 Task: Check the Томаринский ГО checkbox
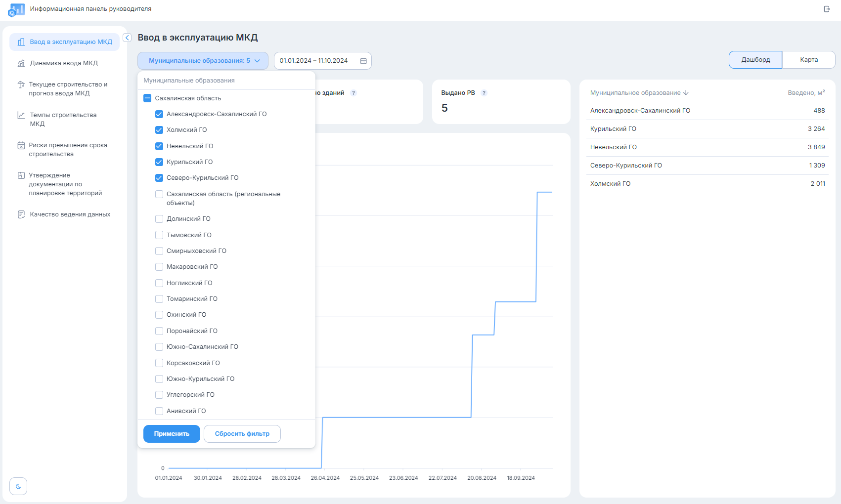coord(159,299)
